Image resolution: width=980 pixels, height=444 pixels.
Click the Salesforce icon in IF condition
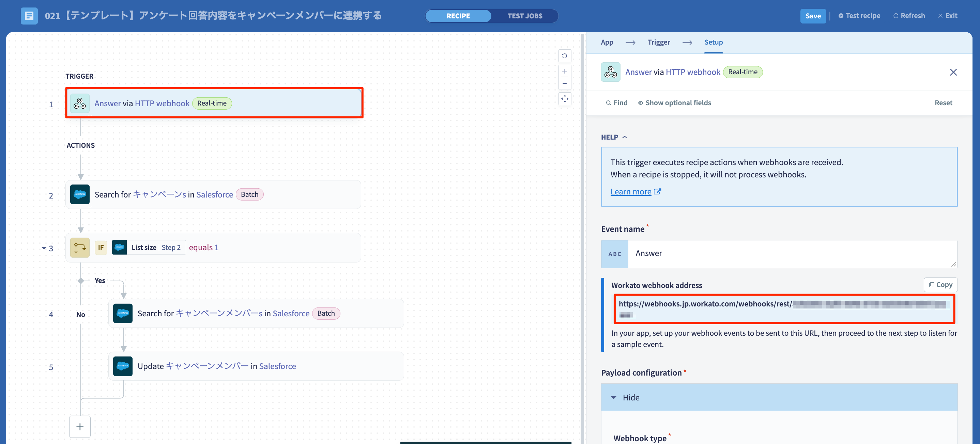120,248
